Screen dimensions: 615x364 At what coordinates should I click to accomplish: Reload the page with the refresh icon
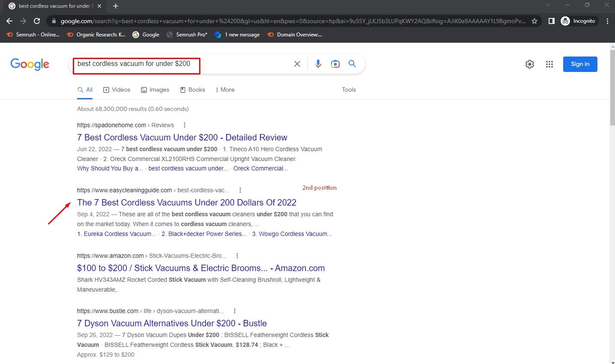point(37,21)
